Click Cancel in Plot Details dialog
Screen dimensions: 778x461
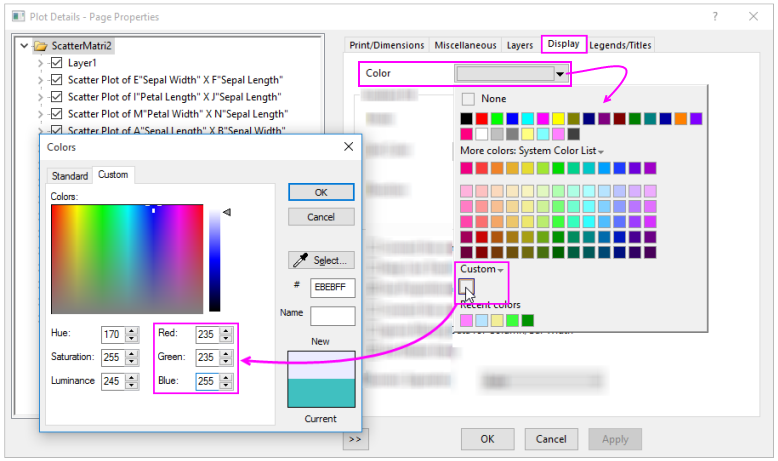(x=551, y=439)
